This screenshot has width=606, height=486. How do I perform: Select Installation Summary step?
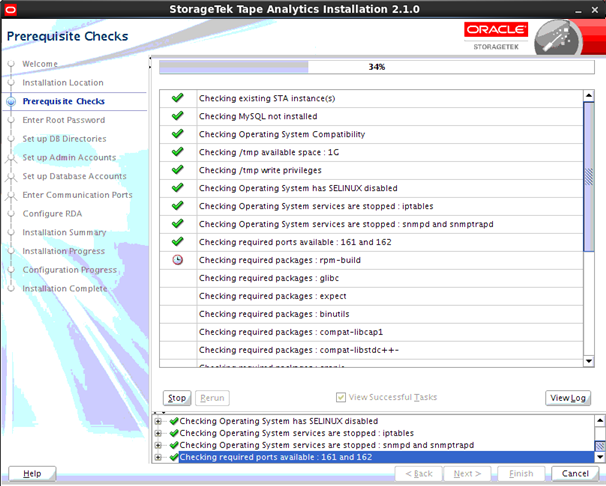pyautogui.click(x=64, y=233)
